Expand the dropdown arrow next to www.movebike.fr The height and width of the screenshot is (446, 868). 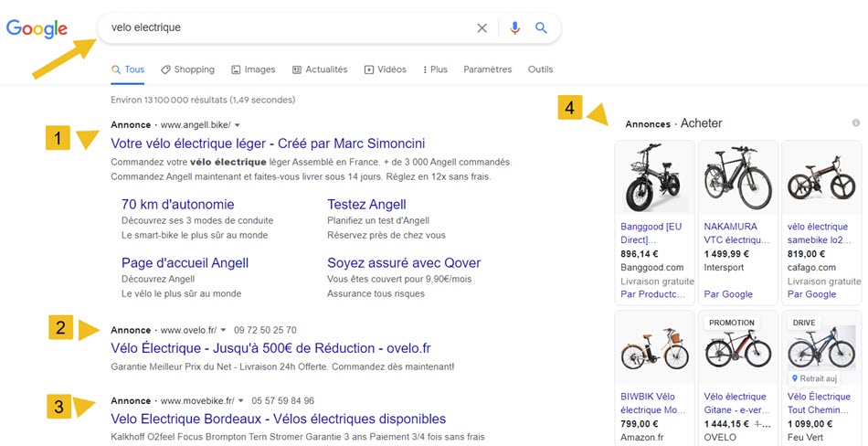pyautogui.click(x=241, y=400)
